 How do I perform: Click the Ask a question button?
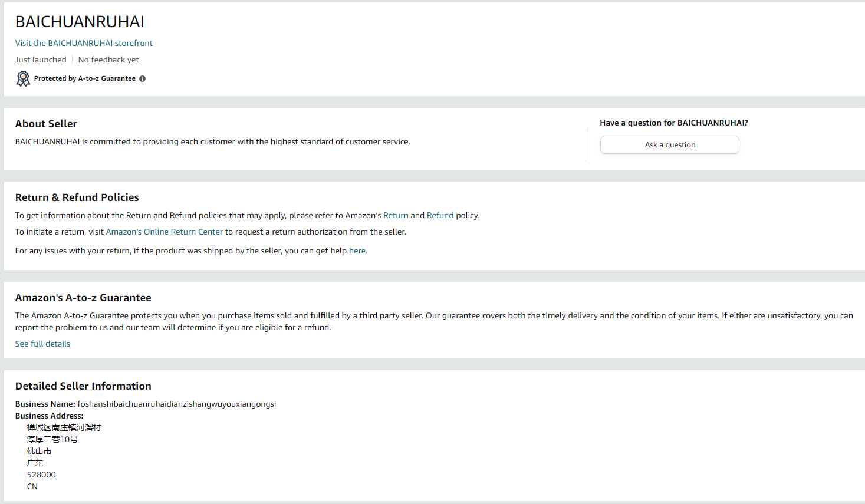670,144
